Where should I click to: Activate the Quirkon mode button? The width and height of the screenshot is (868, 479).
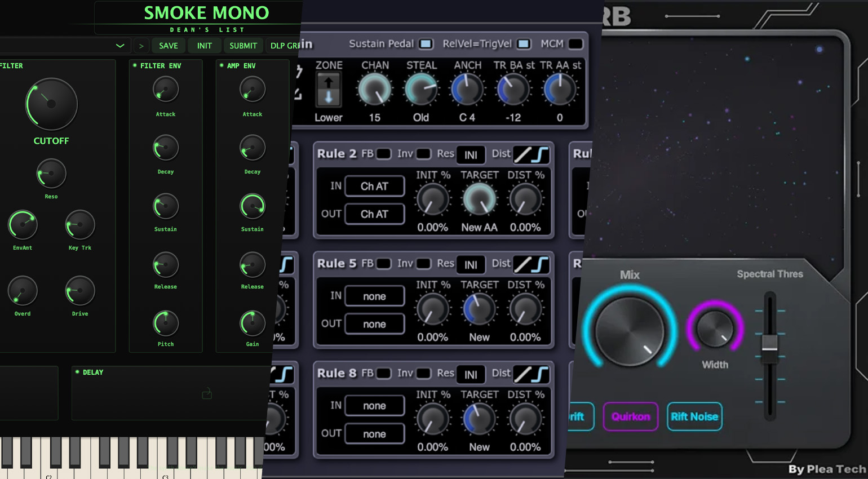click(630, 417)
